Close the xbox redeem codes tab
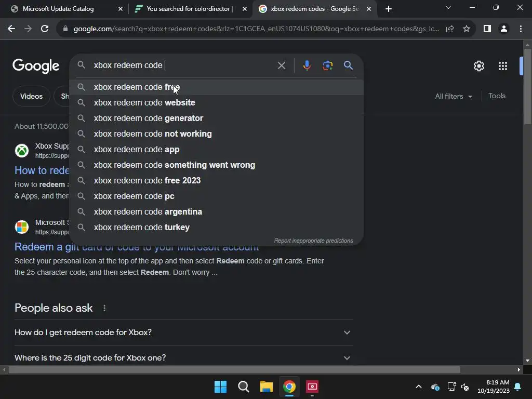 pos(369,9)
